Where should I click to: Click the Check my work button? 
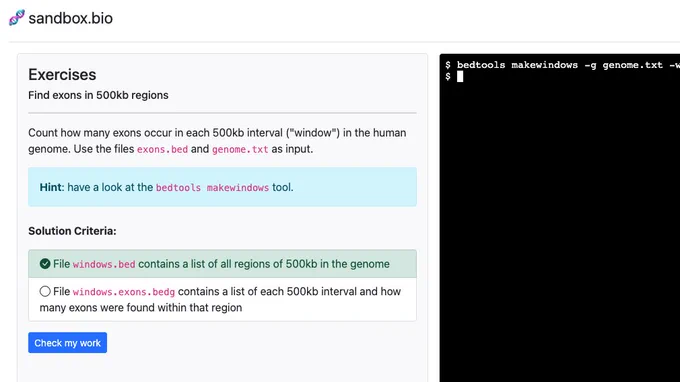click(x=68, y=343)
